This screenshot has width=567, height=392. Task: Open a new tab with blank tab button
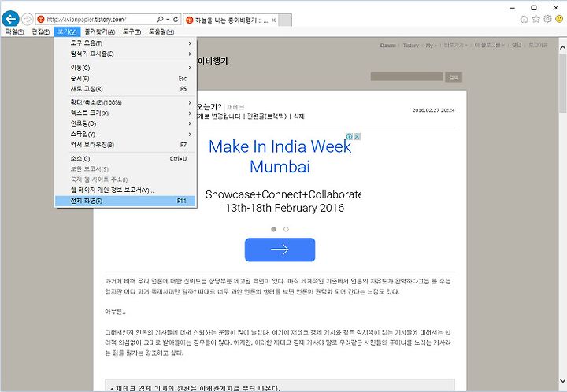tap(285, 20)
